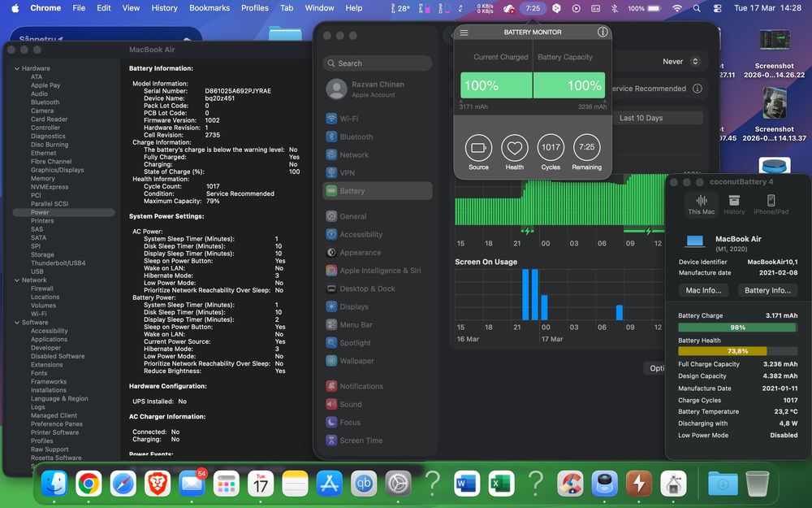Open Mail from the Dock
Image resolution: width=812 pixels, height=508 pixels.
point(192,484)
